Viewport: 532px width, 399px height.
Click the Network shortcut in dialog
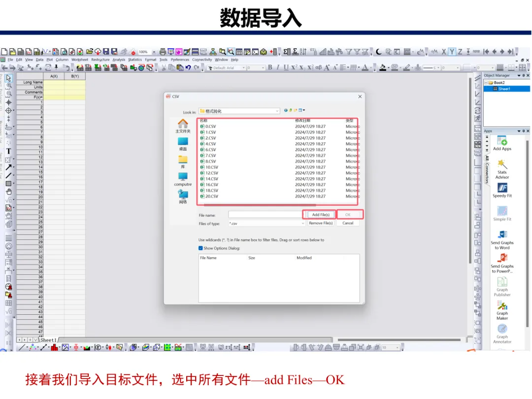(x=183, y=197)
